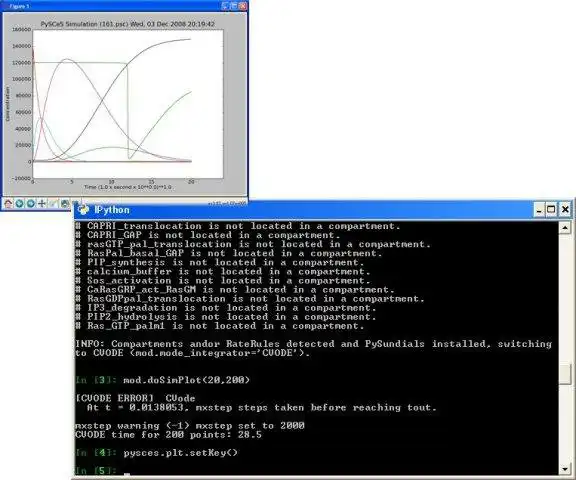Select the Pan cross-arrows tool in the Figure toolbar

pos(42,203)
